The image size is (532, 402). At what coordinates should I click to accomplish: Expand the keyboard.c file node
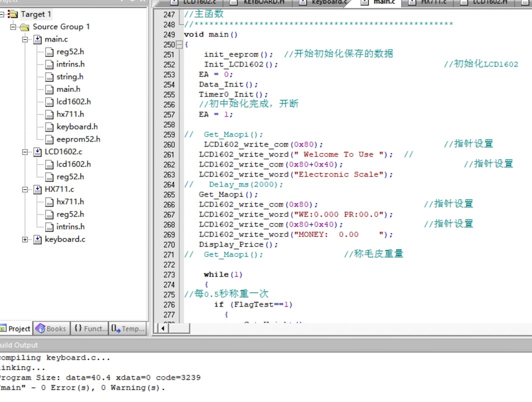coord(25,239)
